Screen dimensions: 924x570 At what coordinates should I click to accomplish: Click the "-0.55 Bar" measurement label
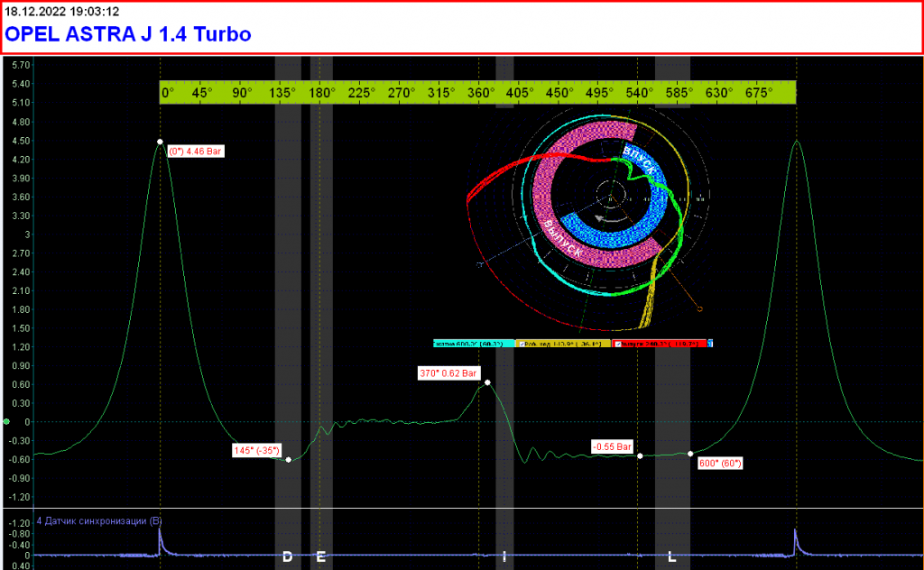click(613, 447)
